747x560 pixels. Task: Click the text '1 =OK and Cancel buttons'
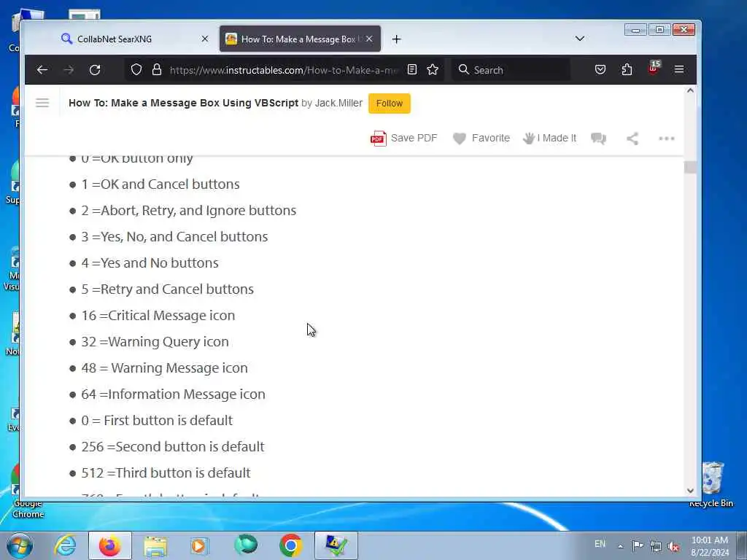click(x=160, y=184)
